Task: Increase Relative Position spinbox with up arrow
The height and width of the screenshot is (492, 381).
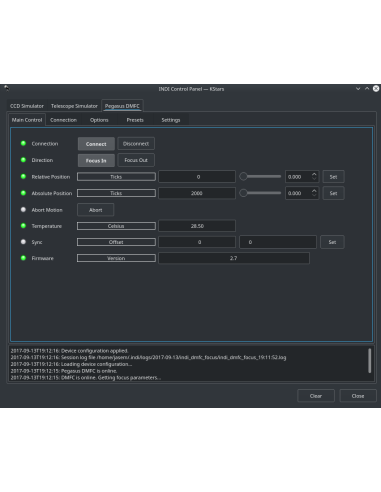Action: click(314, 174)
